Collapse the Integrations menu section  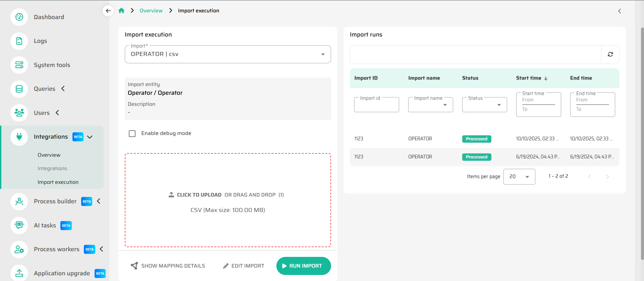tap(90, 137)
